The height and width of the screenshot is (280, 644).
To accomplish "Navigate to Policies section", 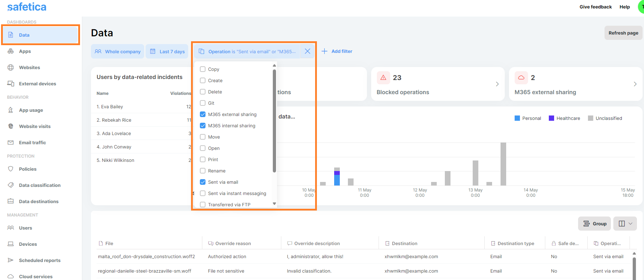I will [x=28, y=169].
